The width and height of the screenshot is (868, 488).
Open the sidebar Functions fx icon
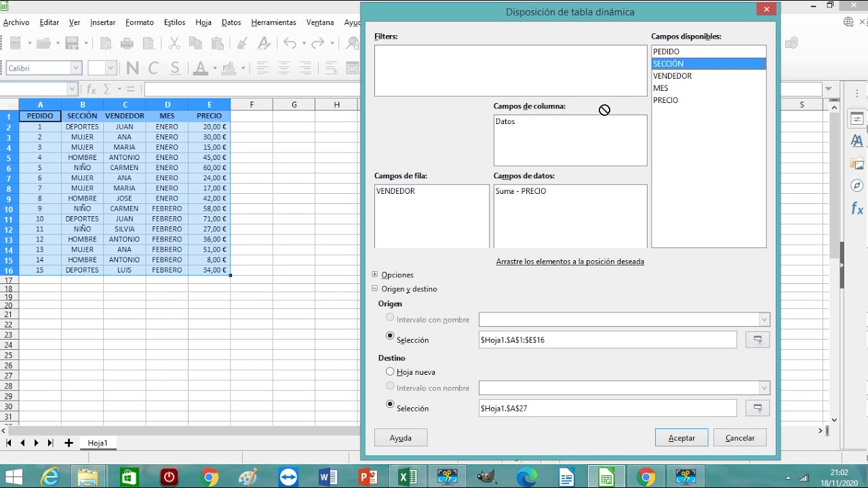click(x=857, y=209)
